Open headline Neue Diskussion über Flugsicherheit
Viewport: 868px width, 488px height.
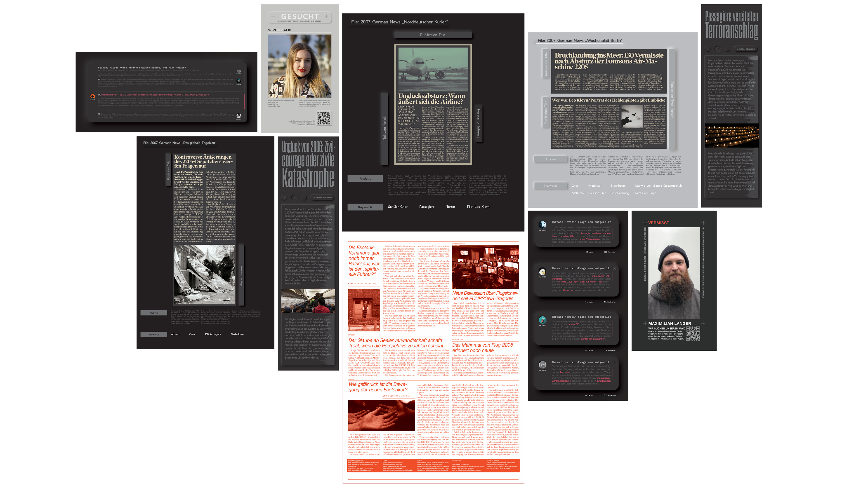[x=485, y=296]
